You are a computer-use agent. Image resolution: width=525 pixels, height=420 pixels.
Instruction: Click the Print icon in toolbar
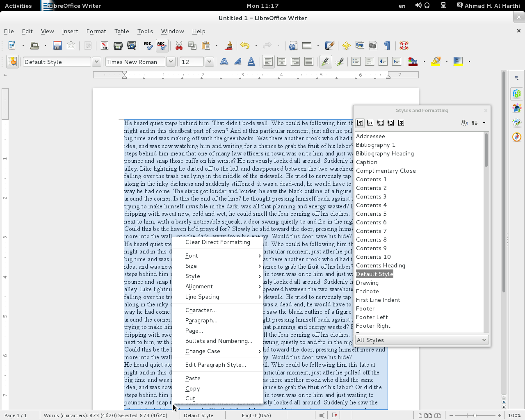pyautogui.click(x=118, y=46)
